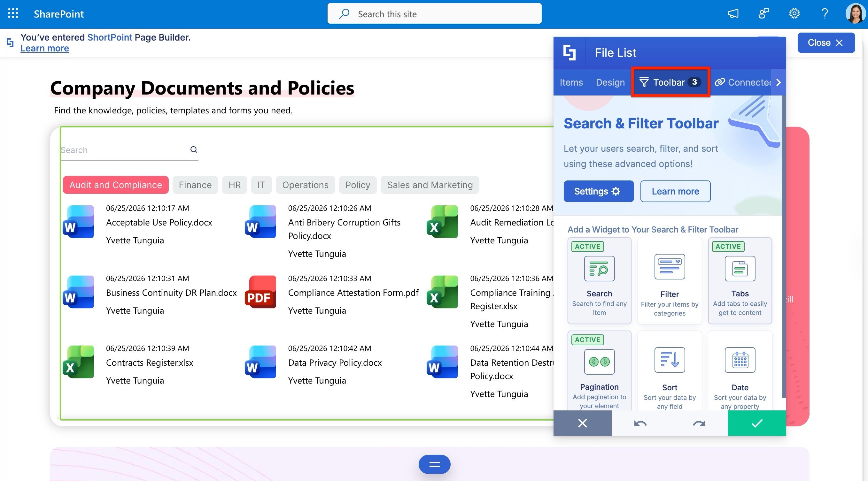This screenshot has height=481, width=868.
Task: Click Word icon for Data Privacy Policy.docx
Action: (260, 362)
